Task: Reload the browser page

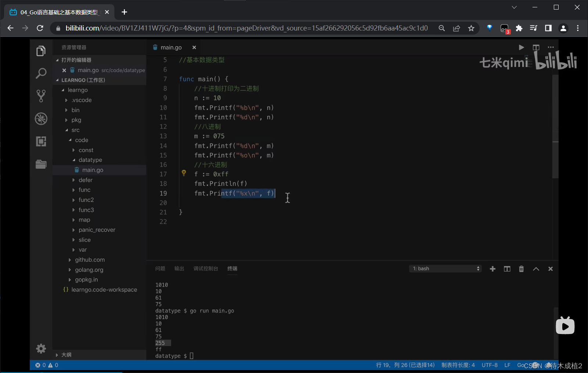Action: point(40,28)
